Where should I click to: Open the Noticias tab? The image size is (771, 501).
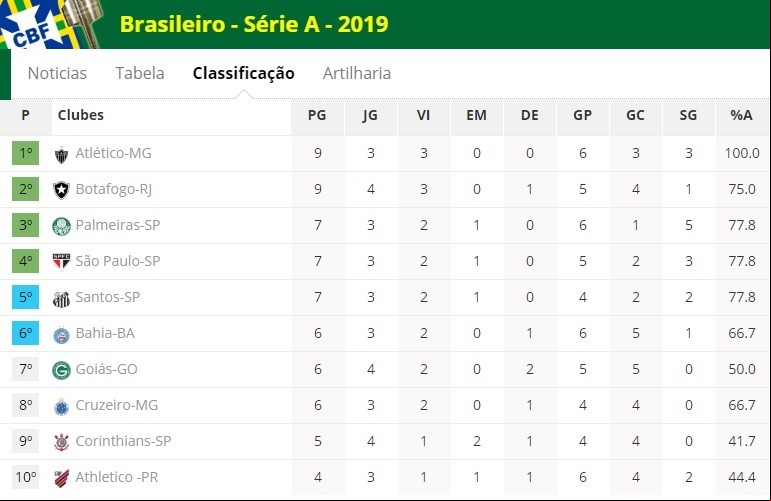[57, 73]
